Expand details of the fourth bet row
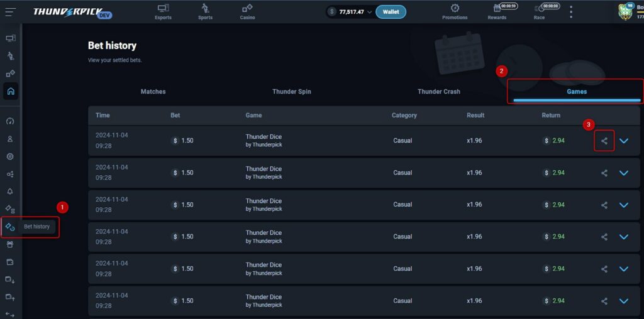This screenshot has width=644, height=319. pyautogui.click(x=624, y=237)
